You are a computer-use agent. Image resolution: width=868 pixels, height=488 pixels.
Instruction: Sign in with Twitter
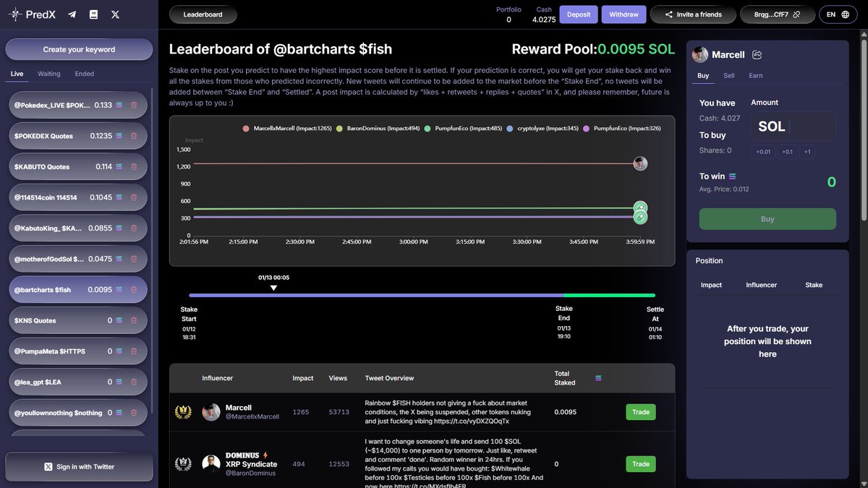point(79,467)
